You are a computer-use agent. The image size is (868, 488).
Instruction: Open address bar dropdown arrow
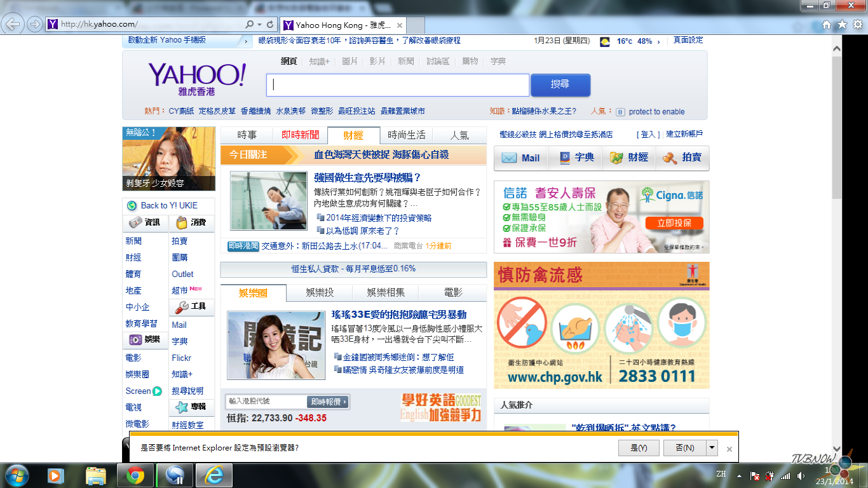259,24
